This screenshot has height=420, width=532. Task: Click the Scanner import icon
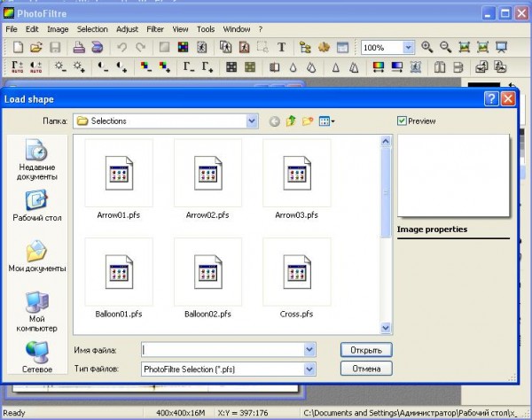click(x=97, y=47)
